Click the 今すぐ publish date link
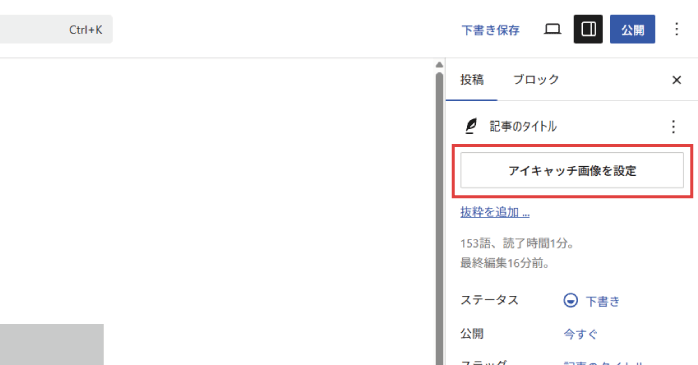Viewport: 698px width, 365px height. point(581,334)
